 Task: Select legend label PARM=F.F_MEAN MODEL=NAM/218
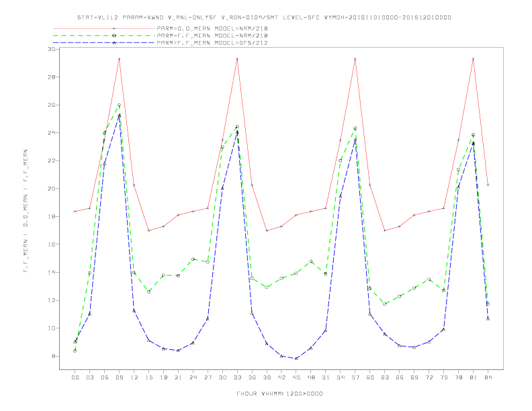pyautogui.click(x=212, y=36)
